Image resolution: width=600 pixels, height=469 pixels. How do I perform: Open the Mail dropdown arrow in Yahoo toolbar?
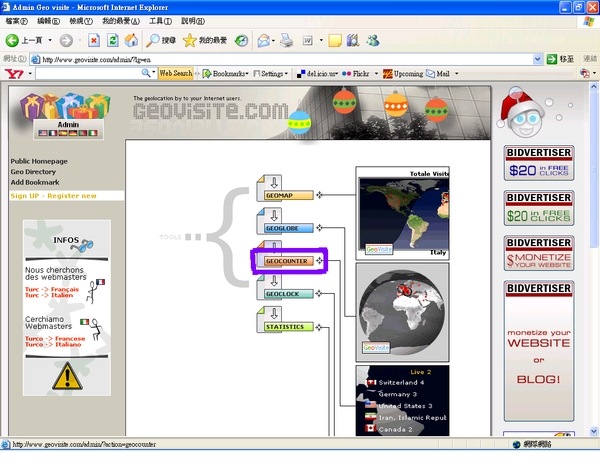457,73
